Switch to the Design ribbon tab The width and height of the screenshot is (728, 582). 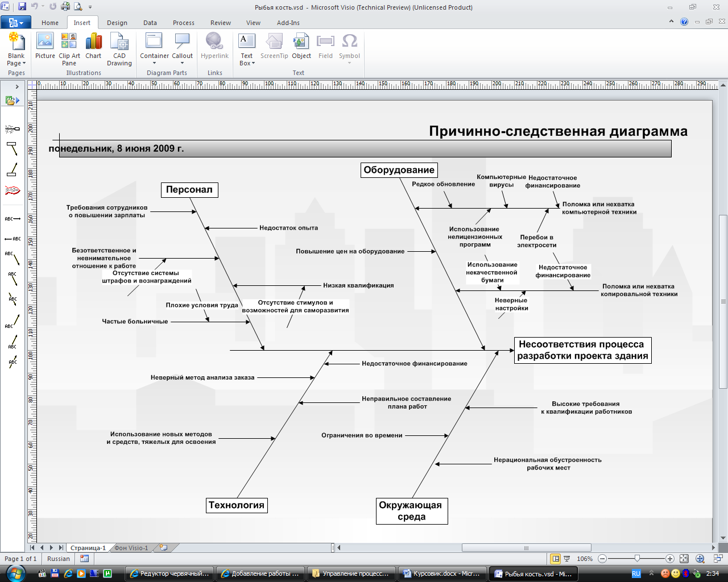(117, 23)
